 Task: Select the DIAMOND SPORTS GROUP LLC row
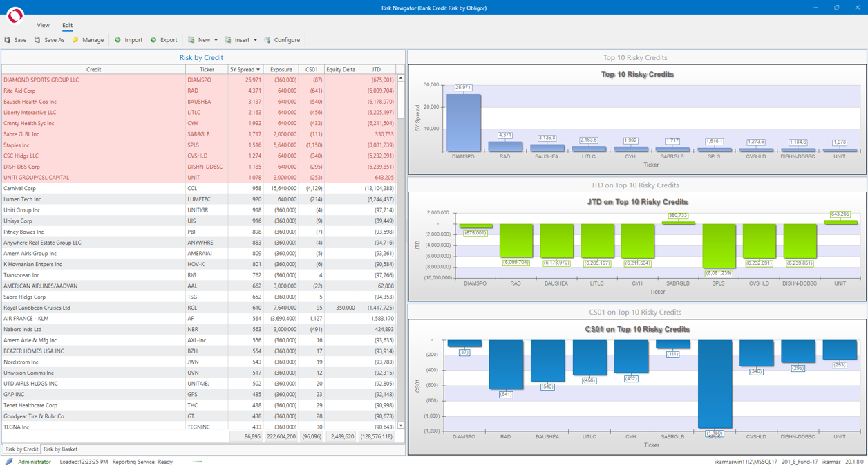click(199, 80)
